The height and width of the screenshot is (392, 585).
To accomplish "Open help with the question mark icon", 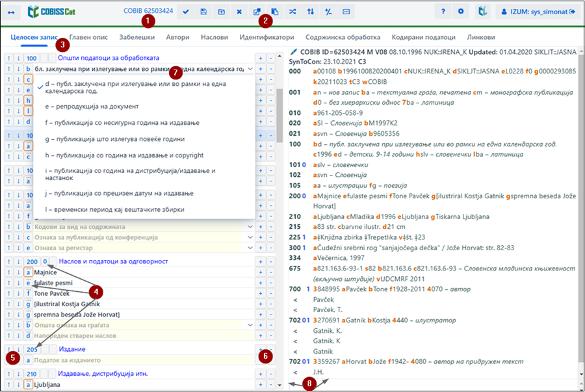I will click(x=443, y=12).
